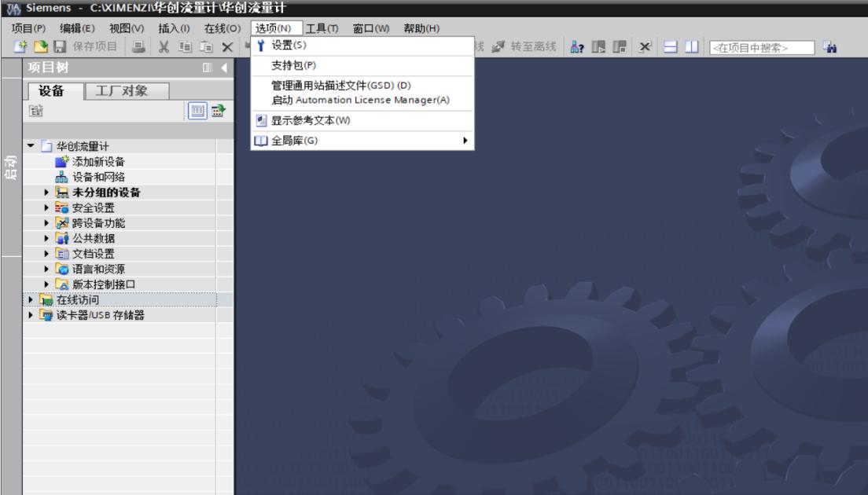Open the 编辑(E) menu
Viewport: 868px width, 495px height.
tap(78, 28)
